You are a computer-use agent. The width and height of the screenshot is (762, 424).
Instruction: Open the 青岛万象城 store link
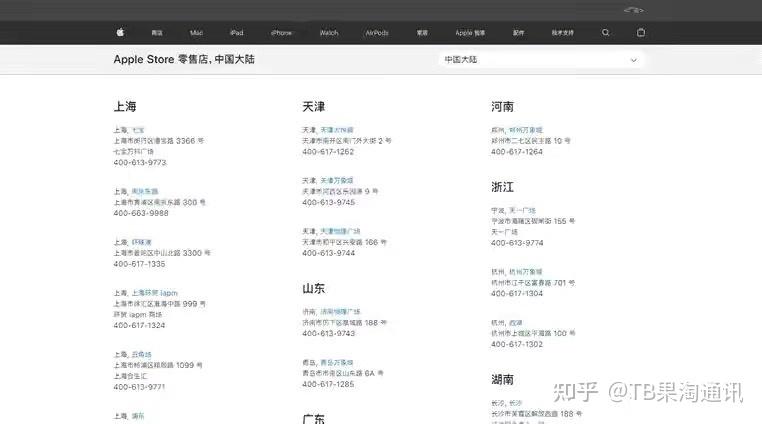tap(337, 362)
